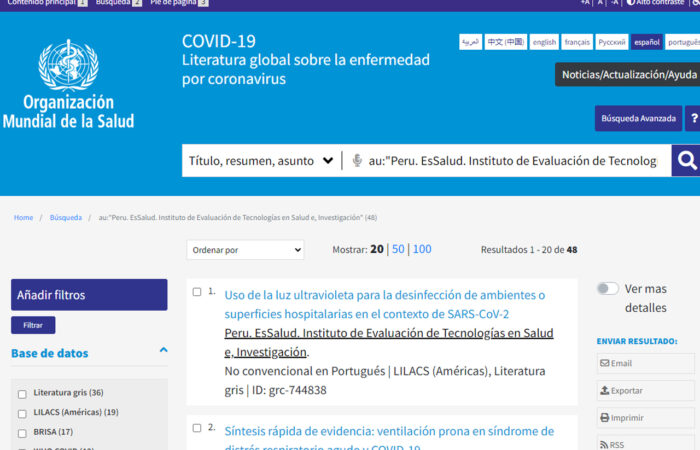The height and width of the screenshot is (450, 700).
Task: Show 100 results per page
Action: click(422, 249)
